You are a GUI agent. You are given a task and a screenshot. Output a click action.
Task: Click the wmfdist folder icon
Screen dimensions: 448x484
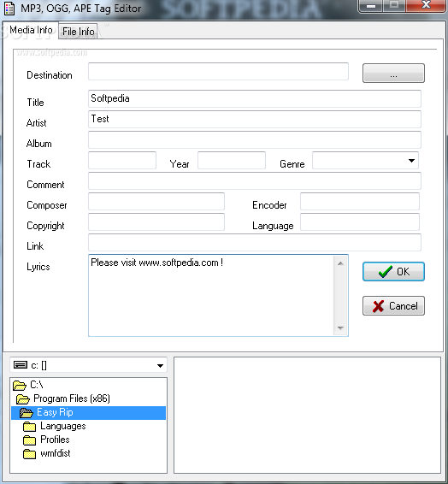coord(29,454)
